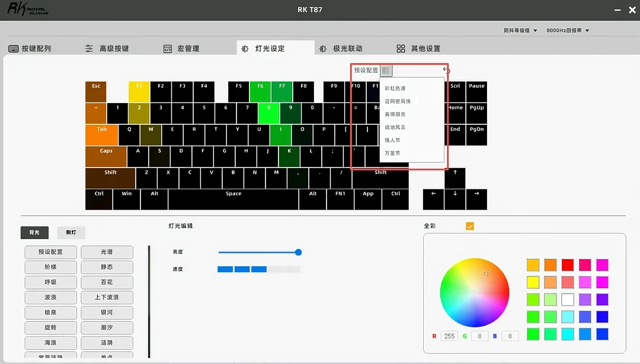Select the yellow F1 key
The image size is (640, 364).
139,92
